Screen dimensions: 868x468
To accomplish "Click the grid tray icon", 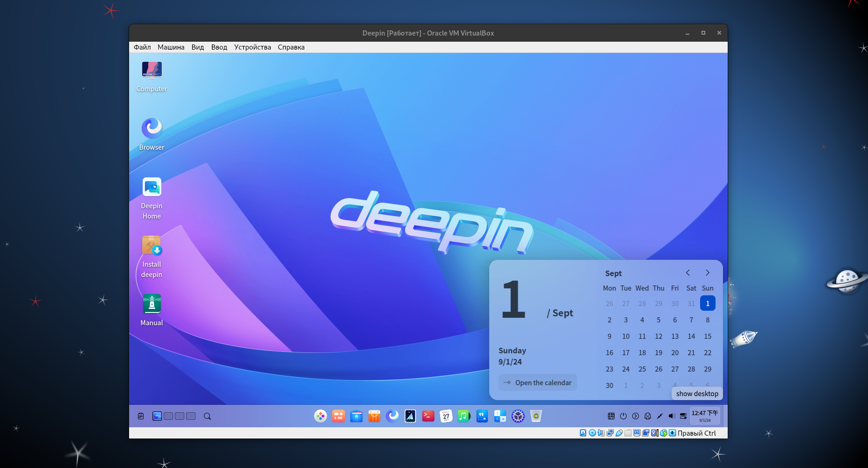I will click(611, 416).
